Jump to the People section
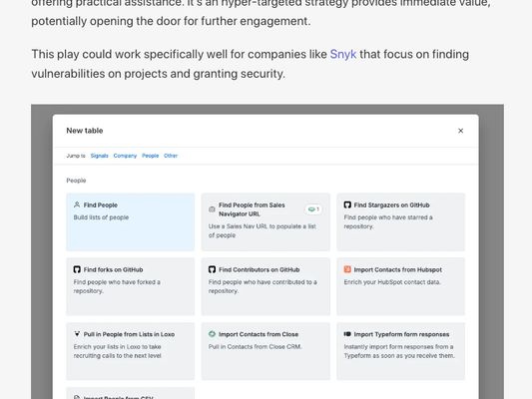The width and height of the screenshot is (532, 399). tap(151, 156)
